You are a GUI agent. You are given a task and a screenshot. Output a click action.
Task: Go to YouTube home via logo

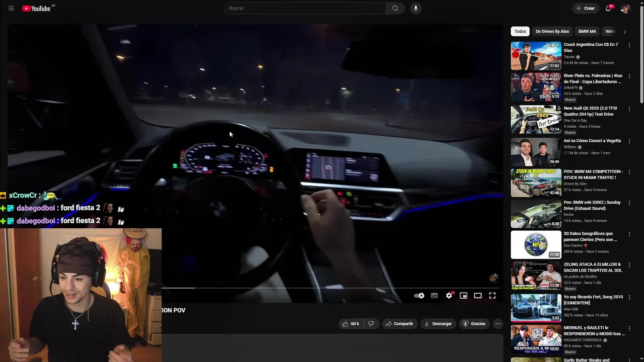tap(36, 9)
